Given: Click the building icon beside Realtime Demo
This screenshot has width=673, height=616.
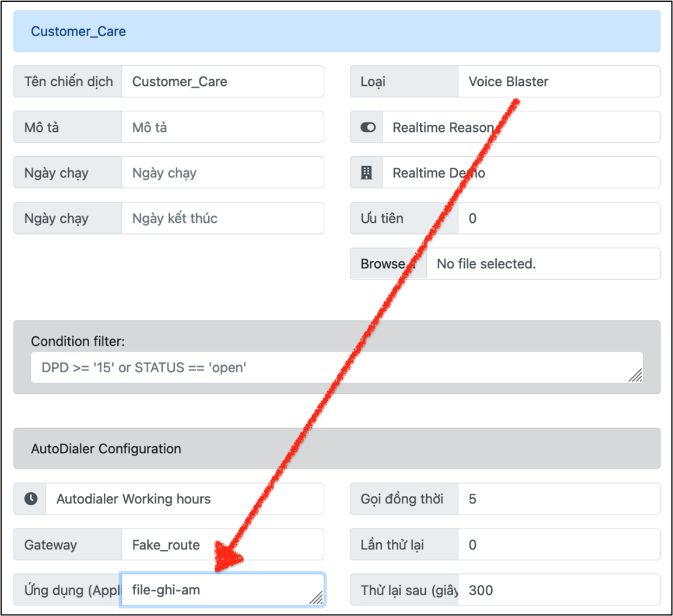Looking at the screenshot, I should [x=366, y=173].
